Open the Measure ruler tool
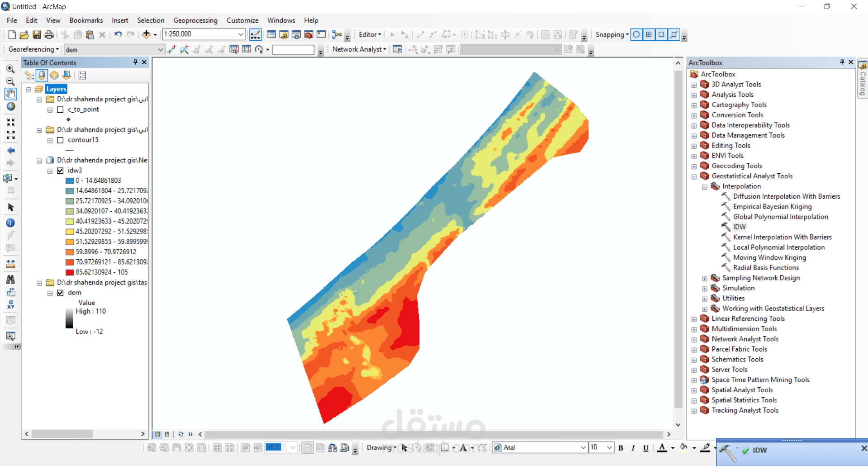 (11, 263)
